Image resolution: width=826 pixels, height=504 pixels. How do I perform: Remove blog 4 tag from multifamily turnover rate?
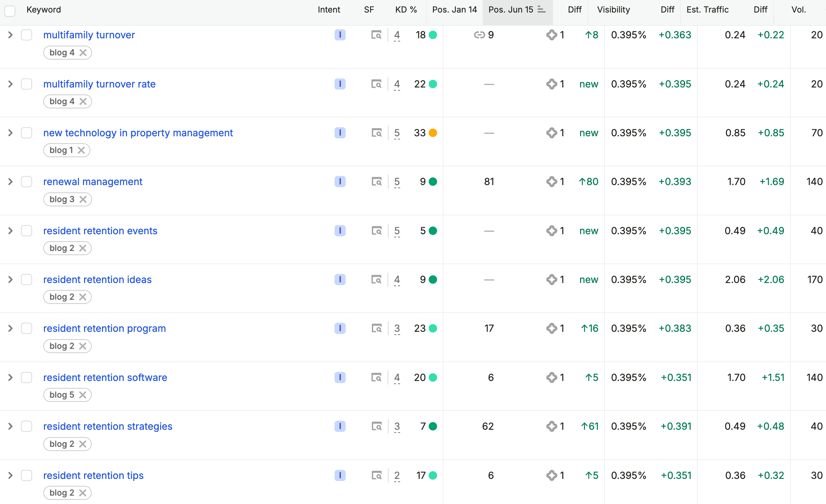click(x=83, y=101)
